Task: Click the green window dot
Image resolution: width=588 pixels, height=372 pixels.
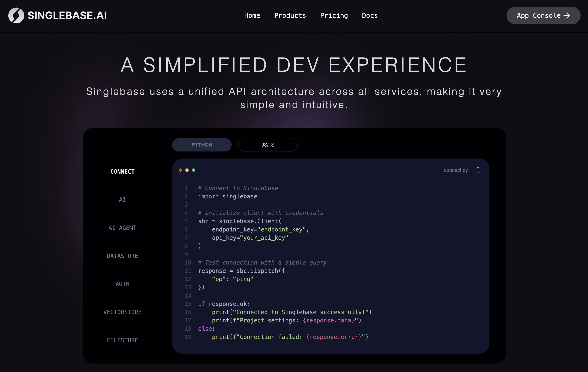Action: 193,170
